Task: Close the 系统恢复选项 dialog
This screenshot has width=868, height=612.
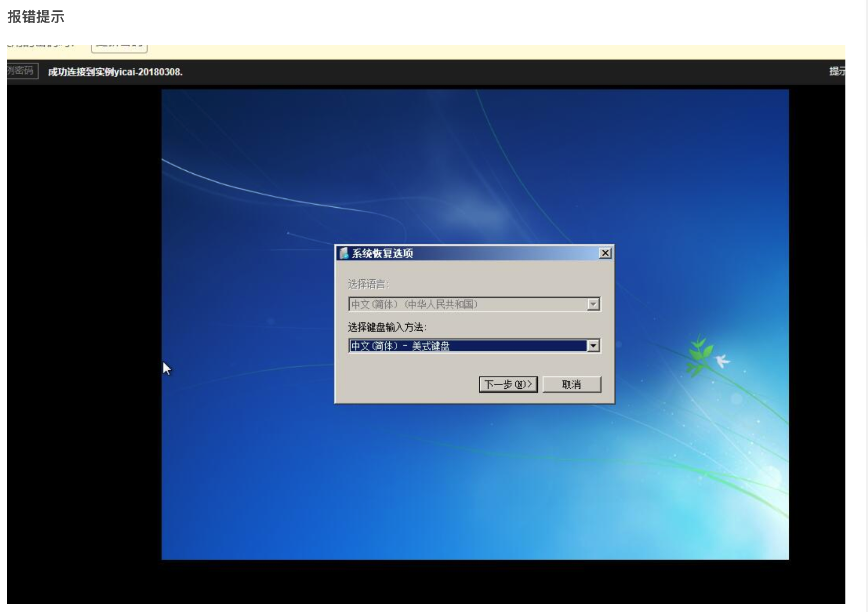Action: point(605,253)
